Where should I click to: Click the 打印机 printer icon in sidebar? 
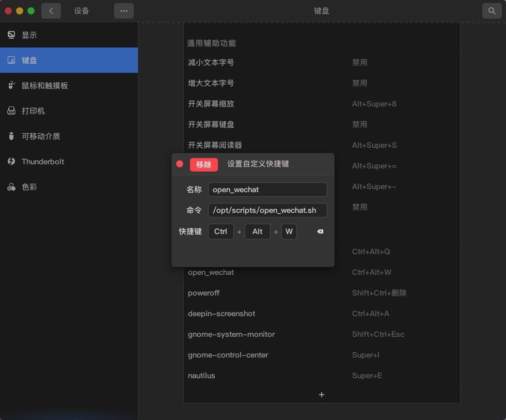(11, 111)
